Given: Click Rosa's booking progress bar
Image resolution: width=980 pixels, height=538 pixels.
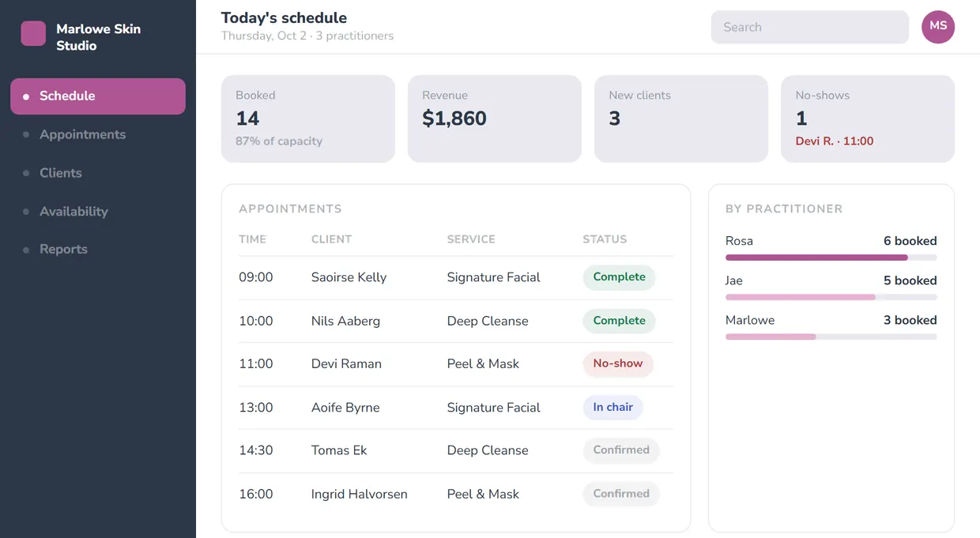Looking at the screenshot, I should click(831, 258).
